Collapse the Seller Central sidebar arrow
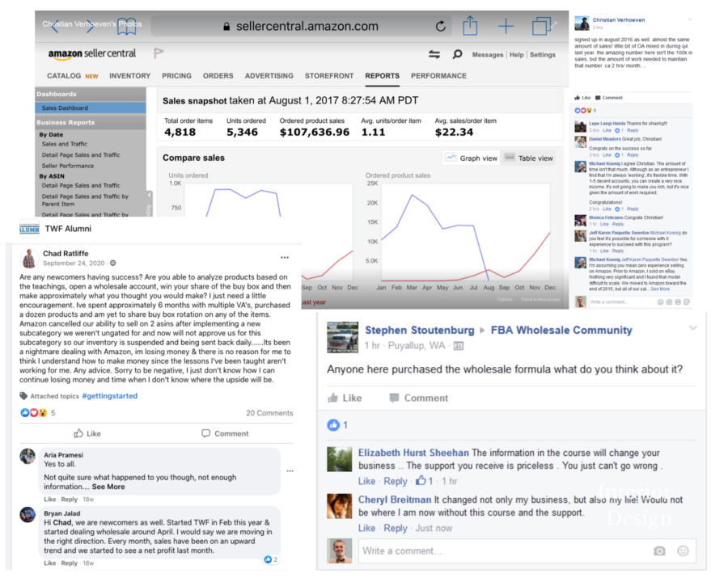The height and width of the screenshot is (582, 728). point(149,195)
